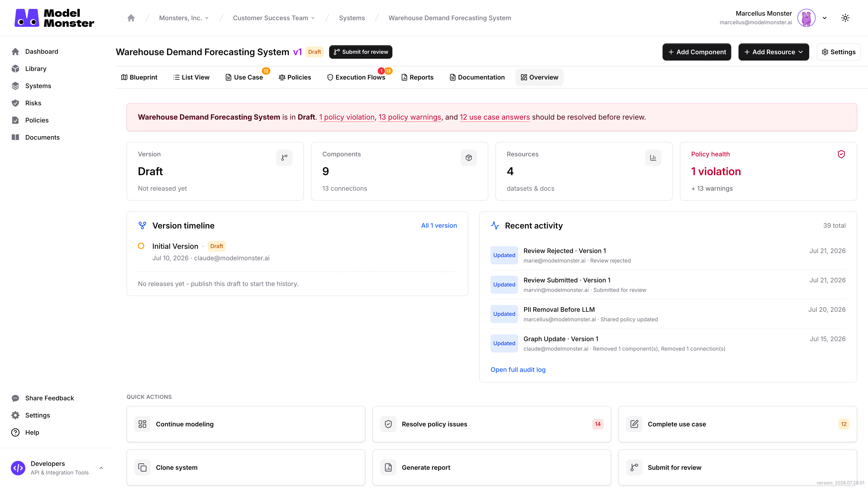Open the Documentation tab
868x488 pixels.
(x=477, y=77)
